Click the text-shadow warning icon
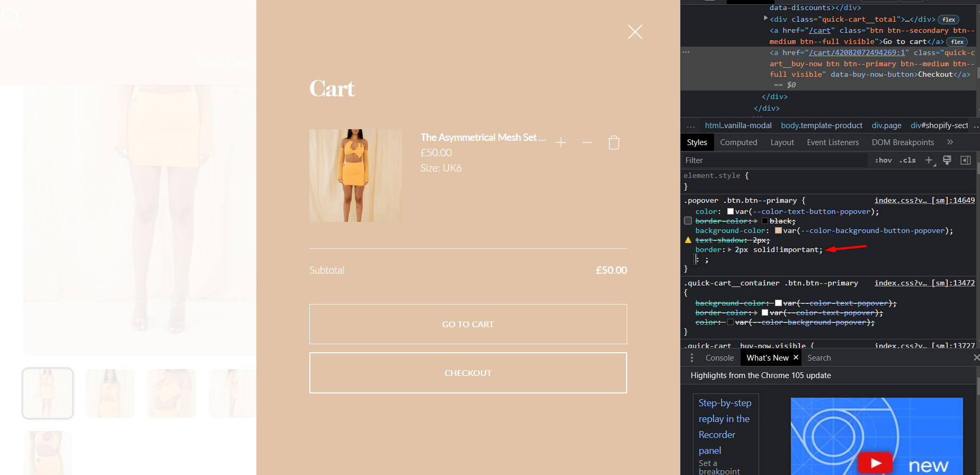 [x=688, y=240]
